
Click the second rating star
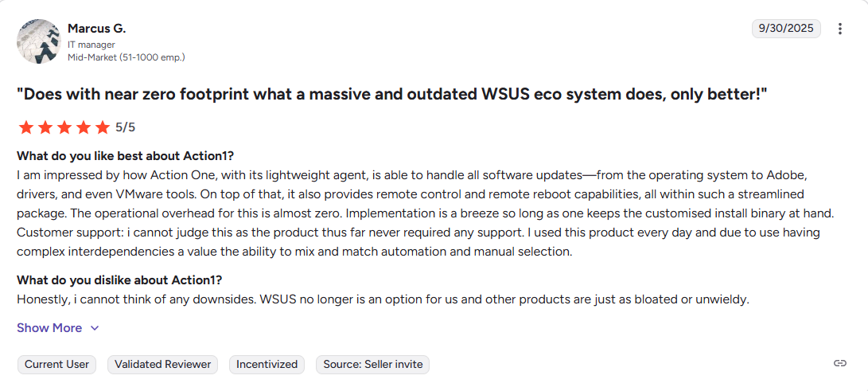[45, 127]
